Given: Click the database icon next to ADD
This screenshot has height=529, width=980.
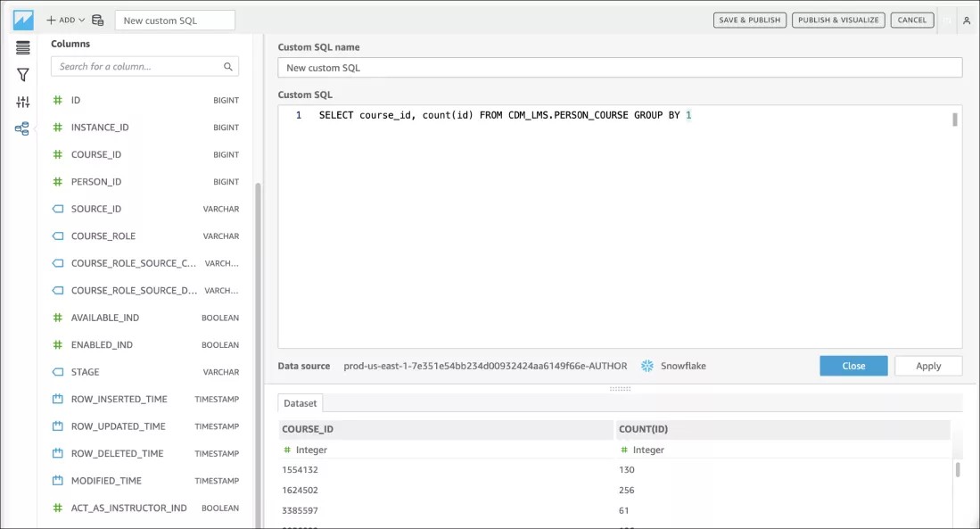Looking at the screenshot, I should tap(98, 18).
